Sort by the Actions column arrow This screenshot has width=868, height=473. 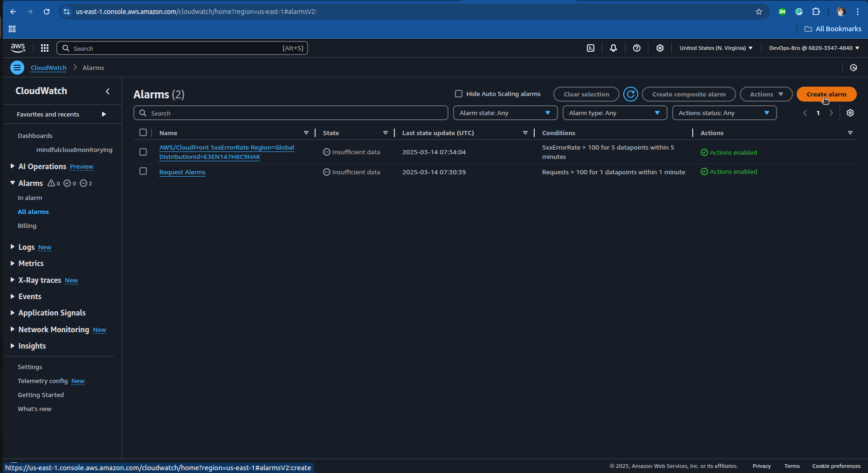point(850,133)
